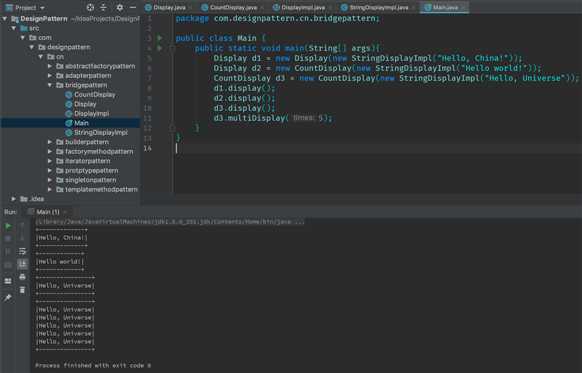Select the Main (1) run tab
582x373 pixels.
[48, 212]
